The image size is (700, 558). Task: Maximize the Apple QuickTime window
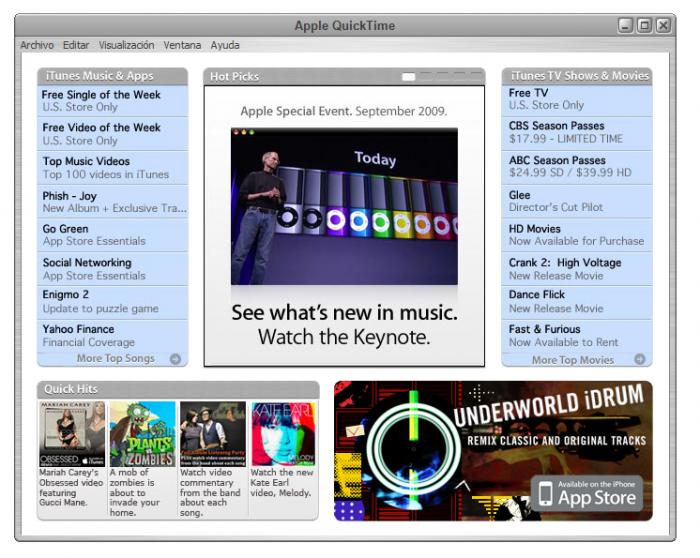(644, 25)
